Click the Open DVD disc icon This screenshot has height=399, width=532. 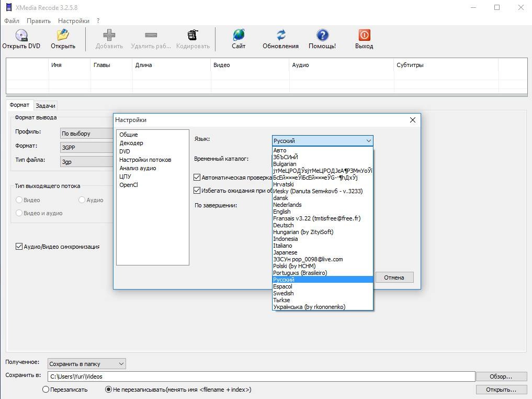pos(21,35)
